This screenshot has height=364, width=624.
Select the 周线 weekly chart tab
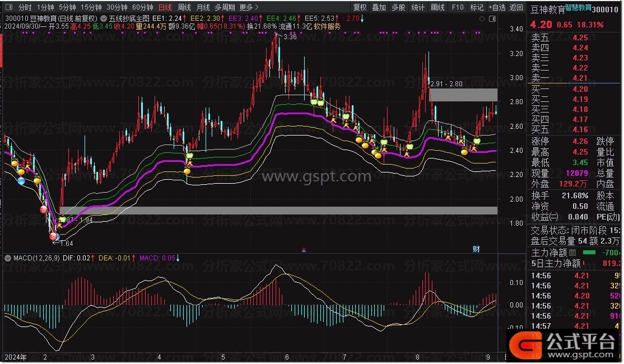coord(184,7)
